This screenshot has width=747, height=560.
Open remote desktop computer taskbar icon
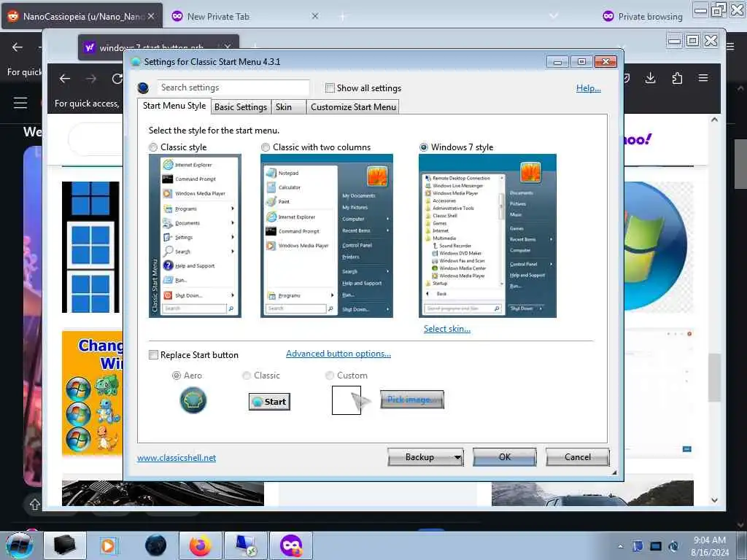pyautogui.click(x=246, y=545)
